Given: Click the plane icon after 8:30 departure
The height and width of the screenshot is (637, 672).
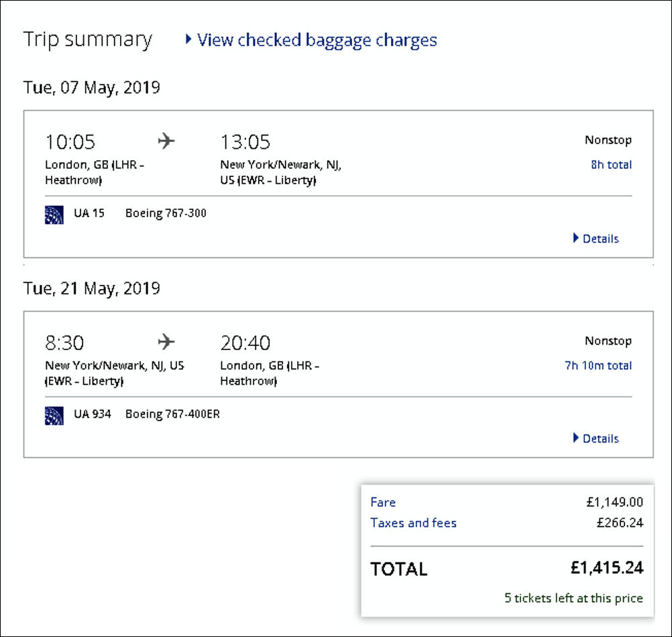Looking at the screenshot, I should click(x=166, y=342).
